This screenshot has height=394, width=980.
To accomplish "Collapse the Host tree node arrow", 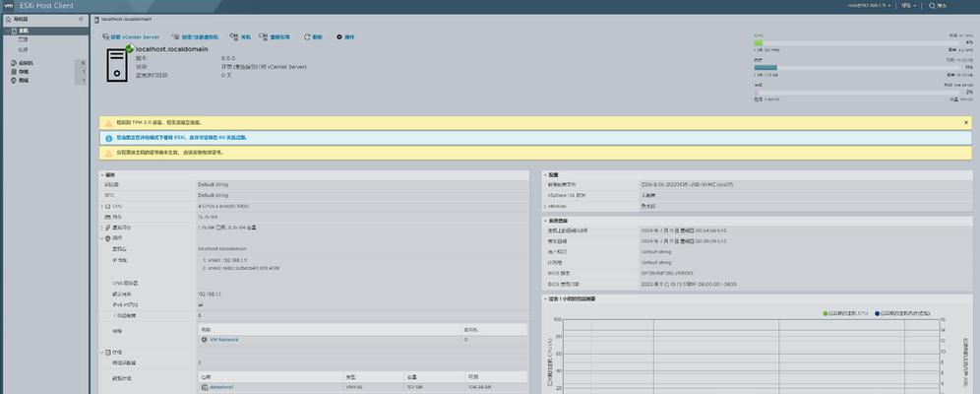I will point(7,31).
